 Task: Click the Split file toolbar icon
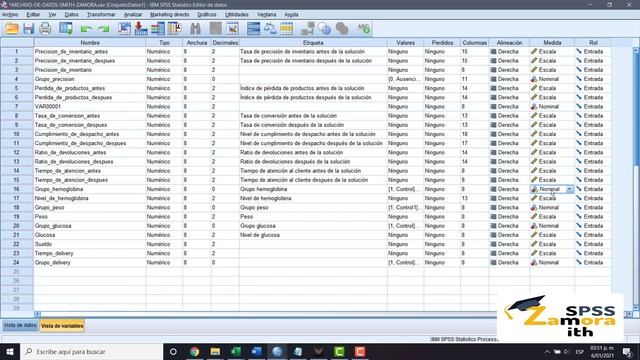coord(253,29)
